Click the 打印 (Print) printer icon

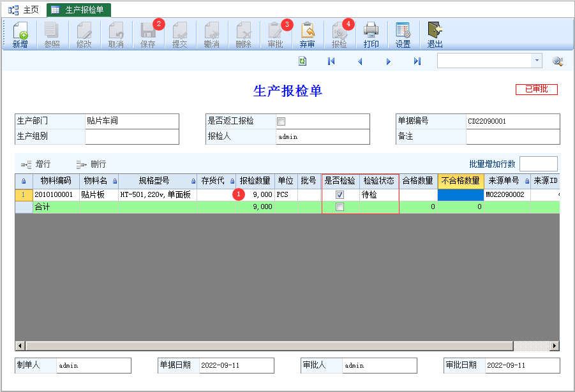(371, 35)
